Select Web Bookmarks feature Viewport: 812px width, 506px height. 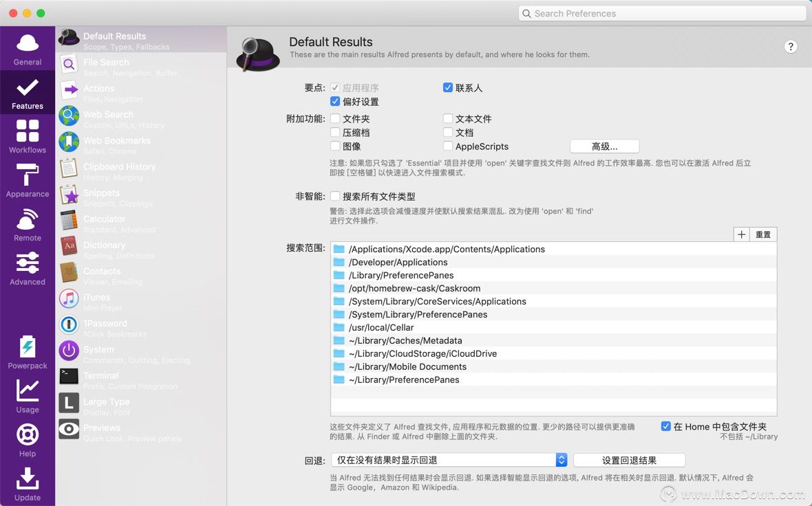[141, 144]
